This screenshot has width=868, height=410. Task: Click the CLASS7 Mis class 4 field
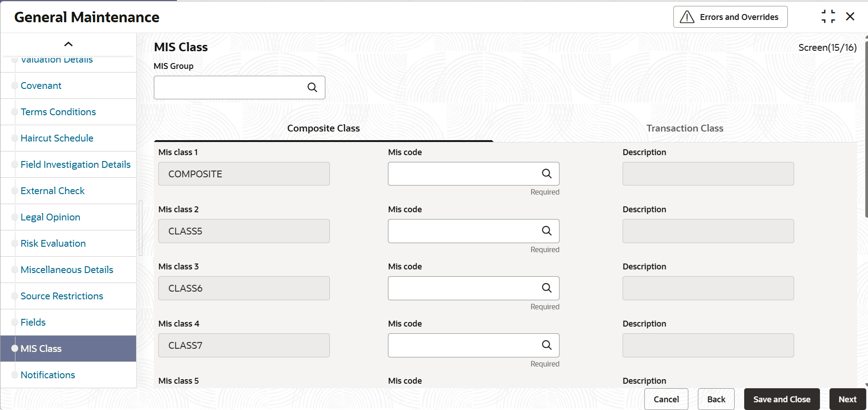[x=244, y=345]
